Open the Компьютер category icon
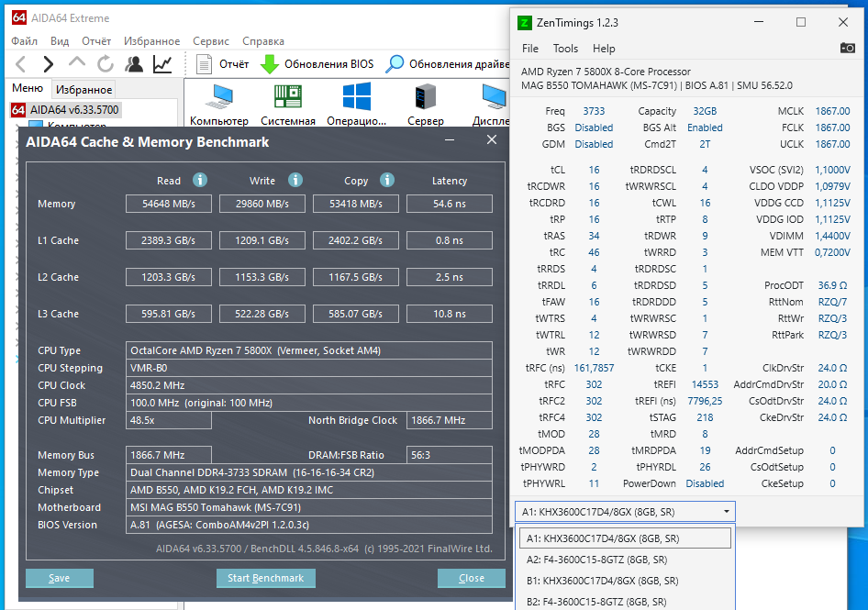Viewport: 868px width, 610px height. (219, 105)
